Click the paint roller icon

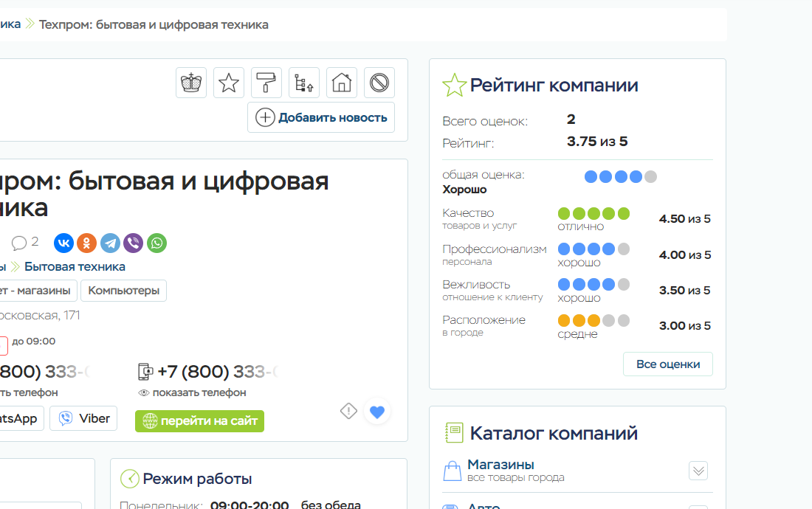pyautogui.click(x=266, y=83)
